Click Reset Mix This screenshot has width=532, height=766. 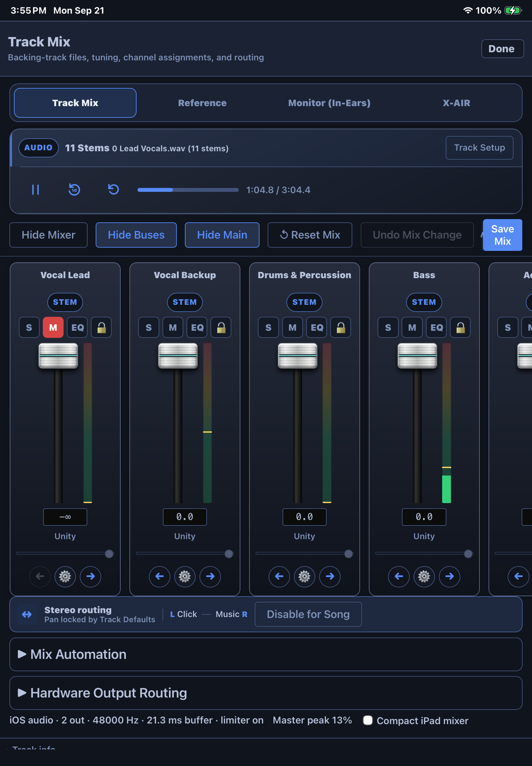pyautogui.click(x=310, y=235)
